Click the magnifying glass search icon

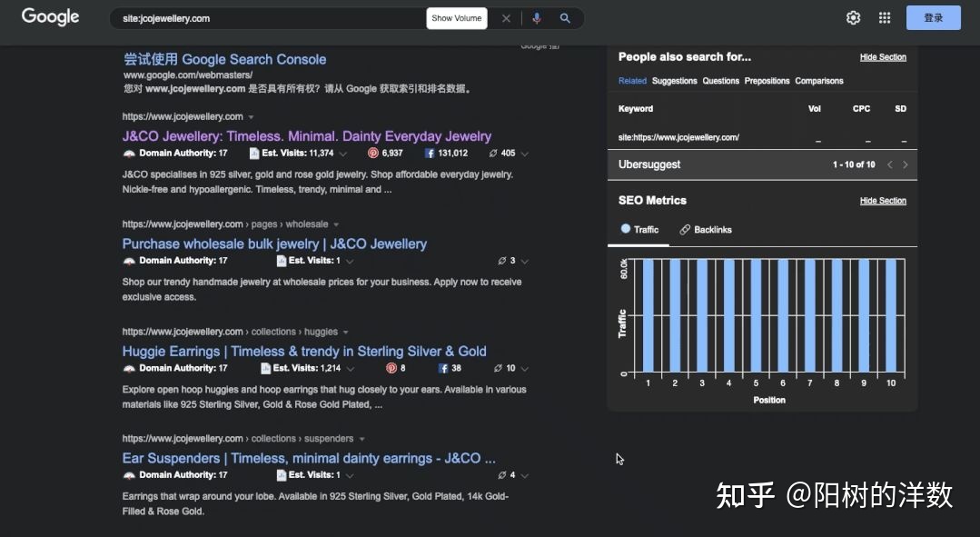click(565, 18)
